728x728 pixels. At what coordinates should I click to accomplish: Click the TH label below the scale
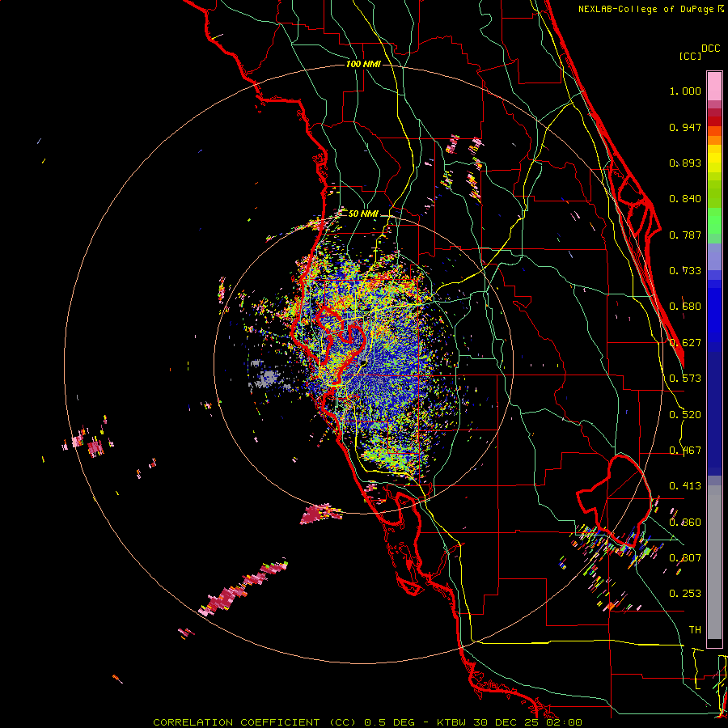click(x=695, y=630)
